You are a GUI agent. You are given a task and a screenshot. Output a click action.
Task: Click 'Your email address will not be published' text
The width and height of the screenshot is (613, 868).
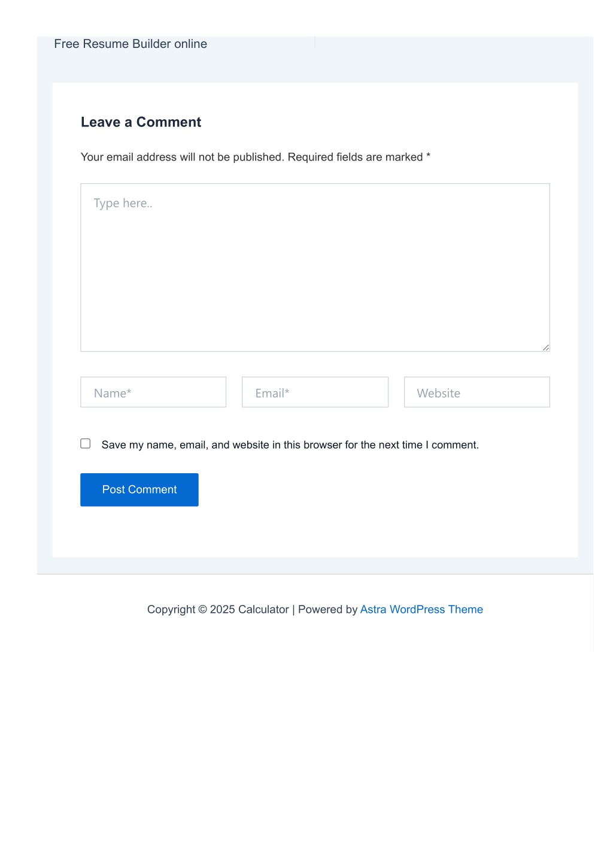coord(183,157)
